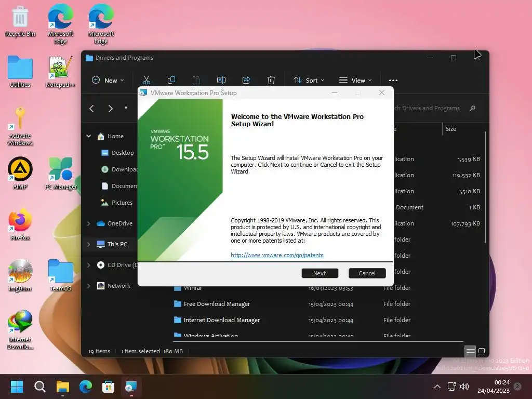
Task: Select the 119,532 KB file size cell
Action: [x=466, y=176]
